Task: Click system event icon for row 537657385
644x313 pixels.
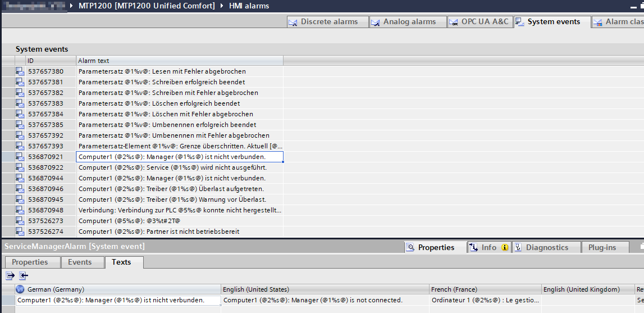Action: pos(20,125)
